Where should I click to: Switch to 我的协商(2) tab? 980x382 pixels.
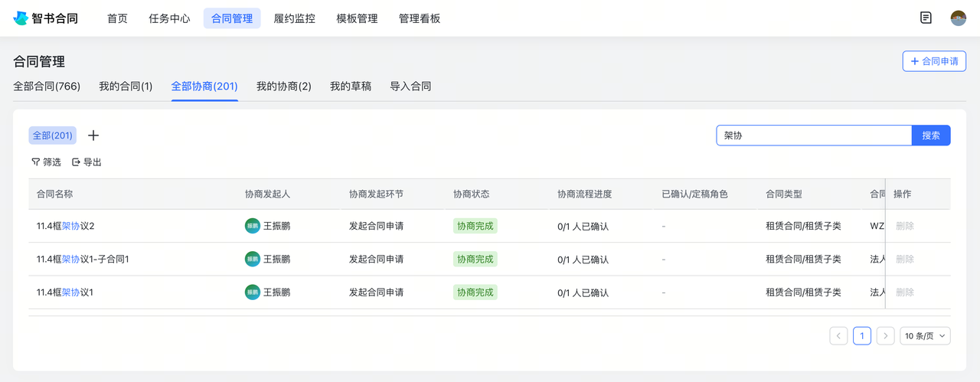pos(284,87)
